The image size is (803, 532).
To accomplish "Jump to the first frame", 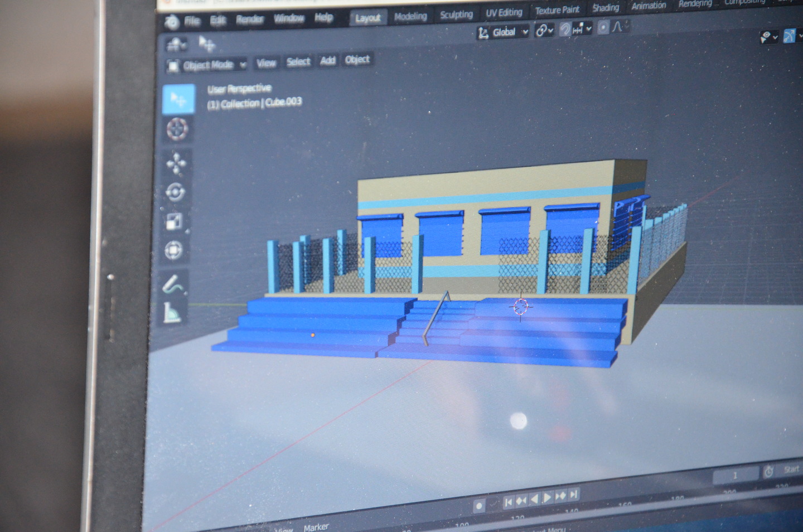I will pyautogui.click(x=508, y=502).
